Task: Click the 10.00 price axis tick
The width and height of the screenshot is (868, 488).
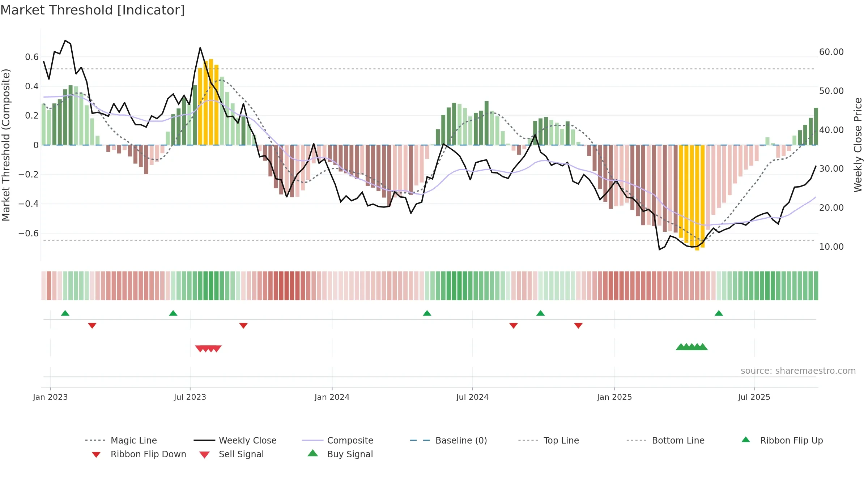Action: [x=831, y=247]
